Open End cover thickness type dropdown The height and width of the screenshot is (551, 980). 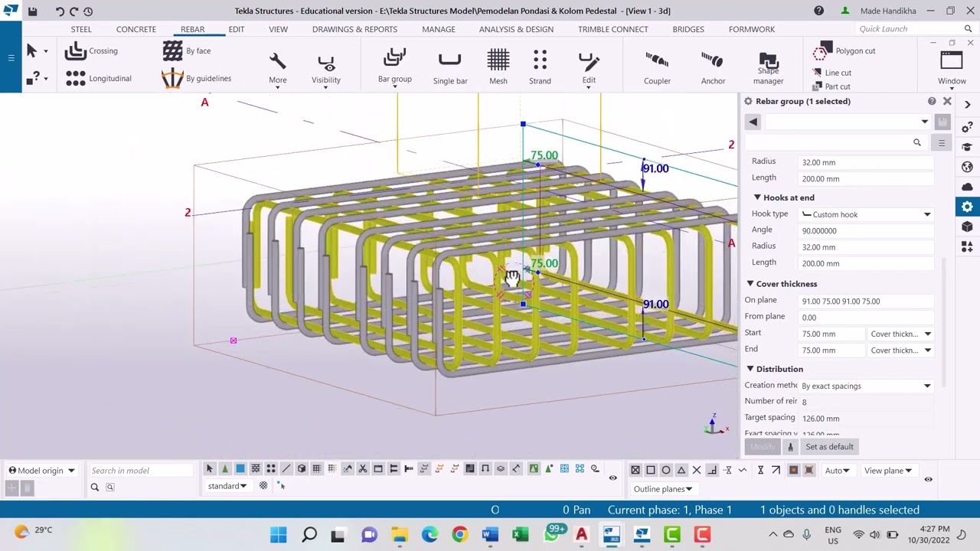[x=900, y=350]
